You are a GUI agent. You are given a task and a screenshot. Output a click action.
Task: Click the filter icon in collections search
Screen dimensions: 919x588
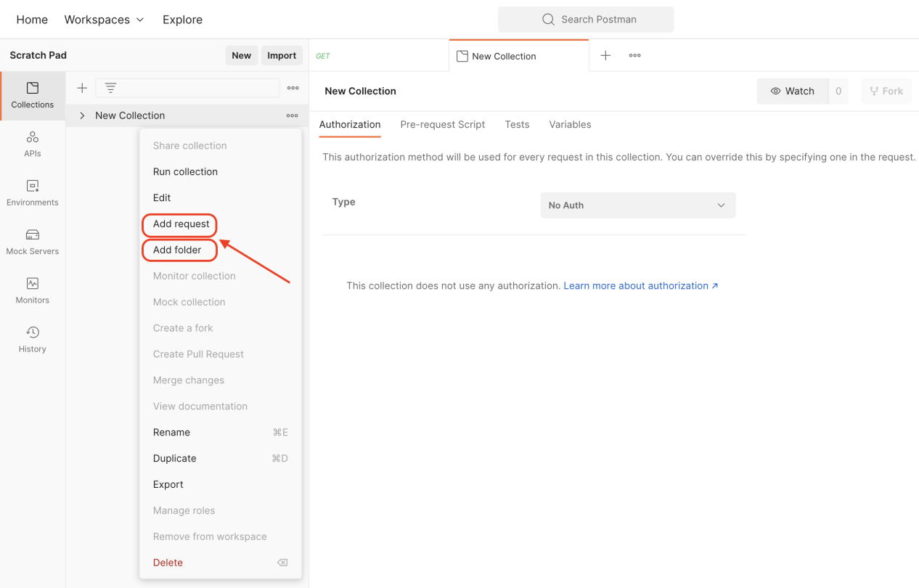(110, 88)
